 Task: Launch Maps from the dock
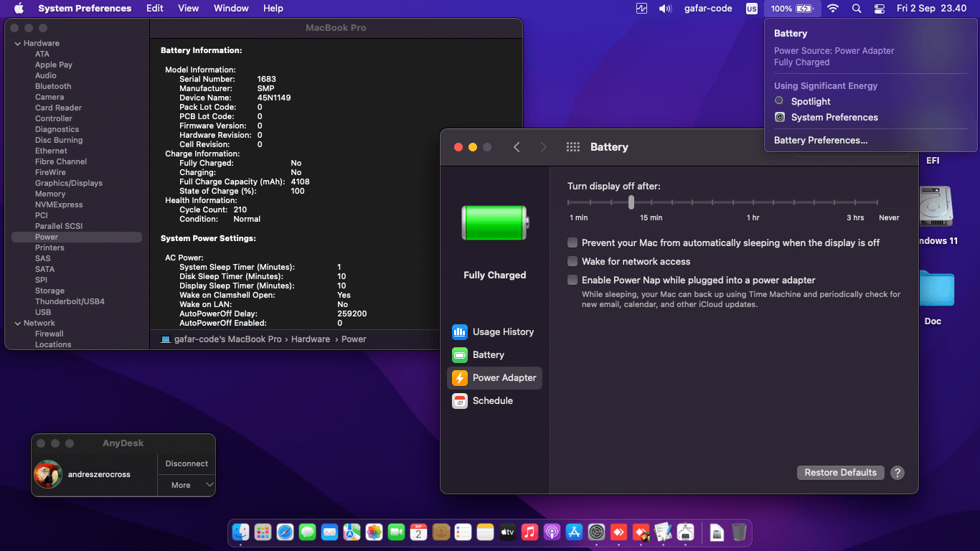point(352,532)
